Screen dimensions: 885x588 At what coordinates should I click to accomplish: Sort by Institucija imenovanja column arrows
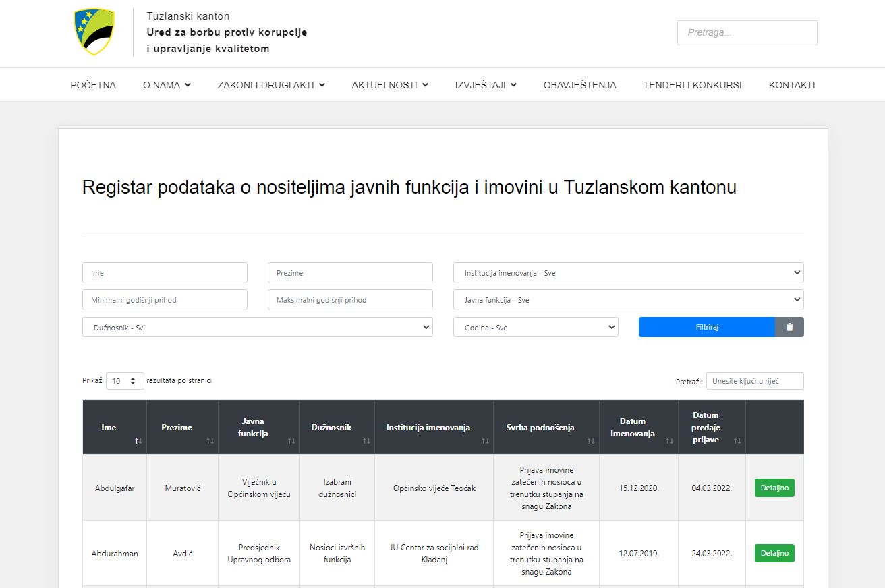coord(485,441)
